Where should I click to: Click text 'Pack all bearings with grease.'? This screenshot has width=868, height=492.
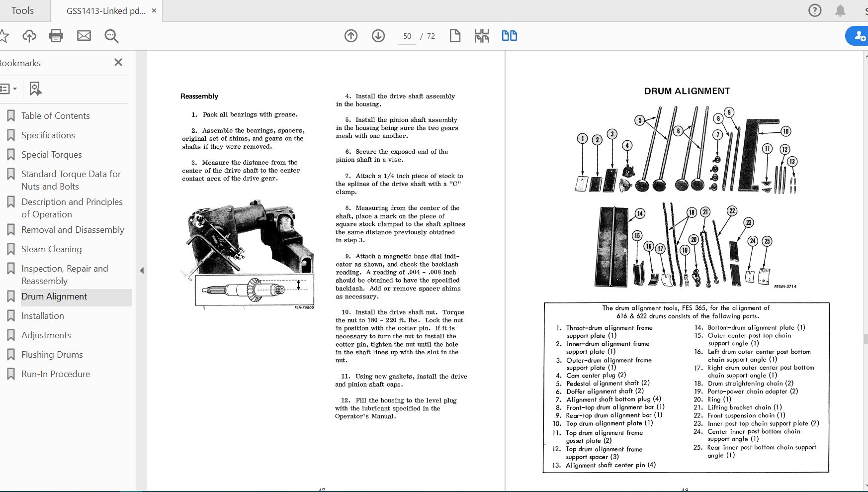click(250, 114)
